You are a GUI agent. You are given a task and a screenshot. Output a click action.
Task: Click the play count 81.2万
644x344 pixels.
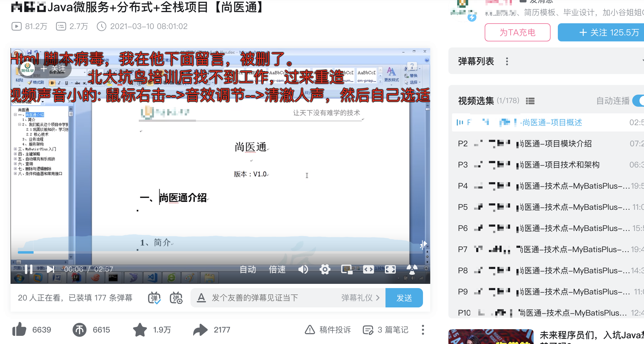pos(30,26)
